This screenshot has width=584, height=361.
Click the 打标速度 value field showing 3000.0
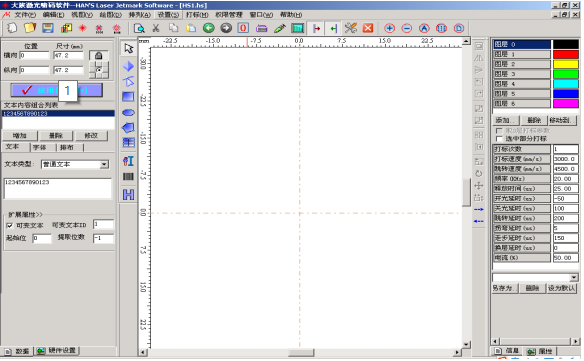pyautogui.click(x=565, y=159)
